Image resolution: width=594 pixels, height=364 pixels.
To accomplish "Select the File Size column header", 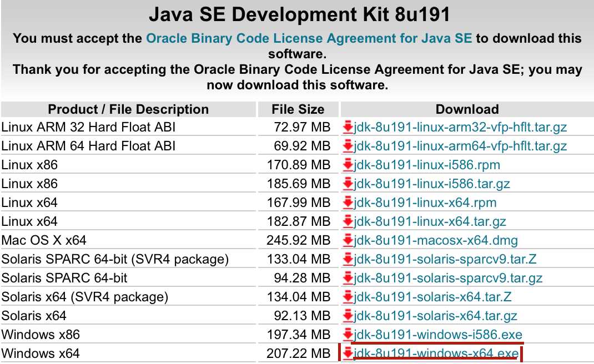I will click(298, 109).
